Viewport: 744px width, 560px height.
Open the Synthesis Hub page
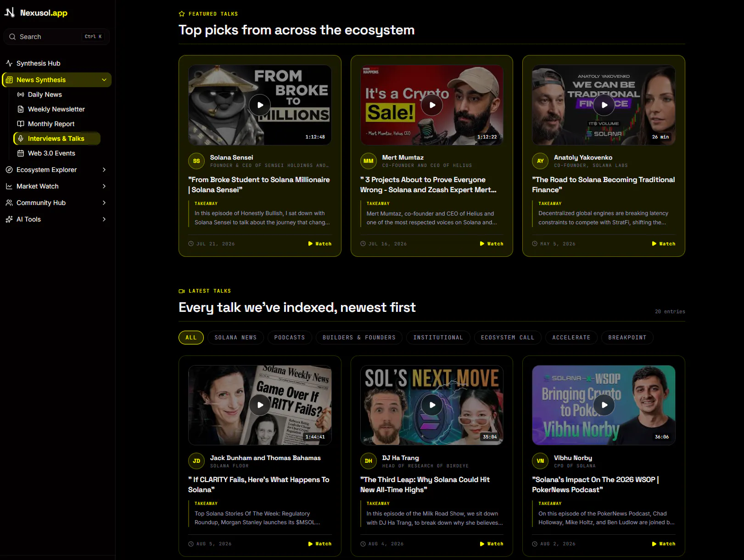coord(56,63)
